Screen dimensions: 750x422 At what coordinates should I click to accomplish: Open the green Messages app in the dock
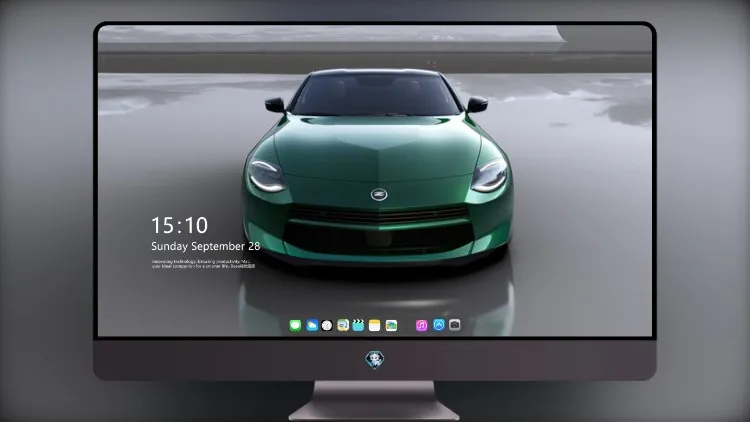295,325
